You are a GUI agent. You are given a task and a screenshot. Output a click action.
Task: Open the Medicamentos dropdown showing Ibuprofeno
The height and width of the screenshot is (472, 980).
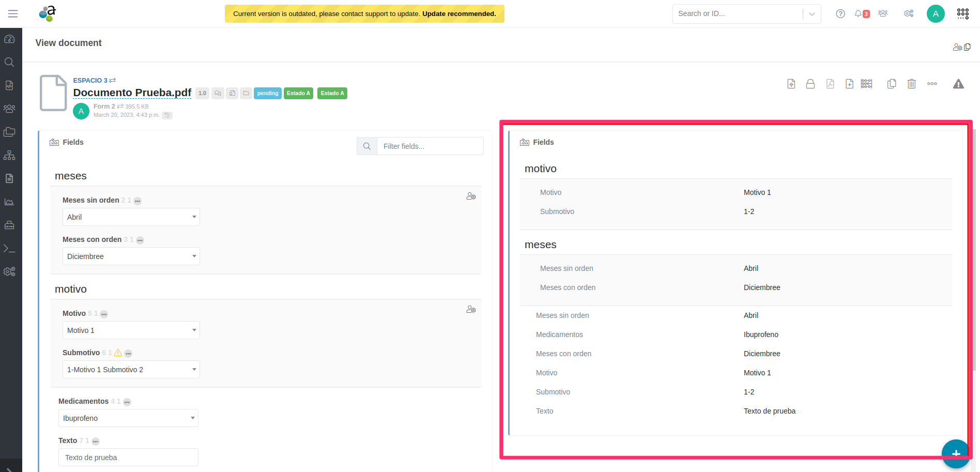coord(128,418)
